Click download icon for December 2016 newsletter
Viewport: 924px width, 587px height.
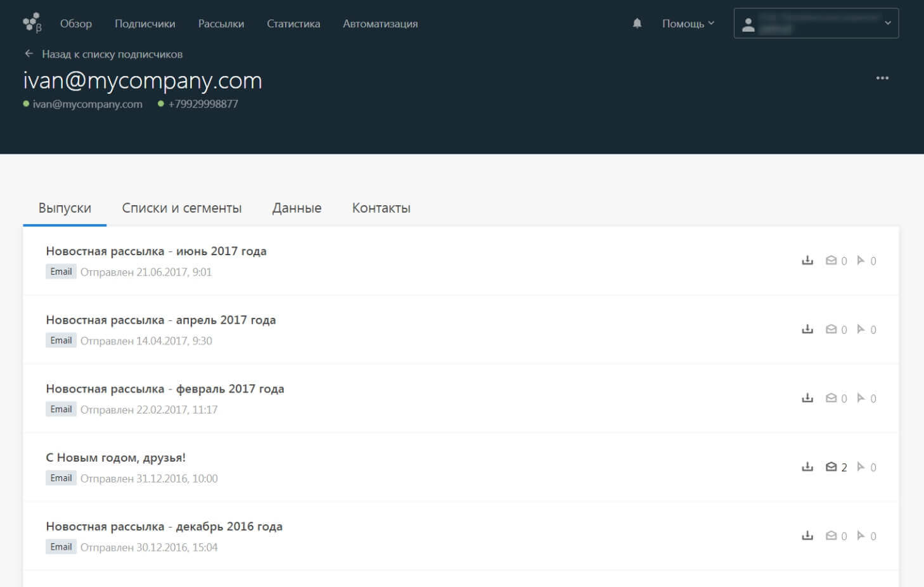tap(807, 536)
